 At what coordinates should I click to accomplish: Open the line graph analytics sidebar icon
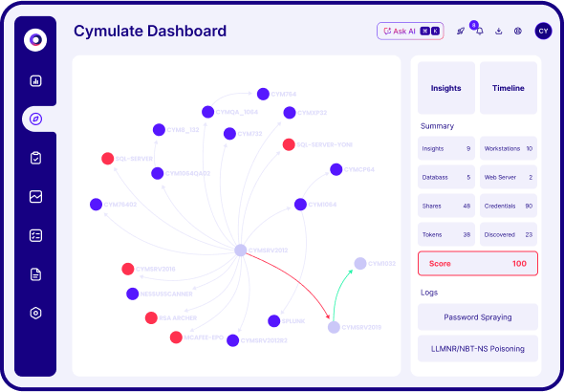(35, 197)
